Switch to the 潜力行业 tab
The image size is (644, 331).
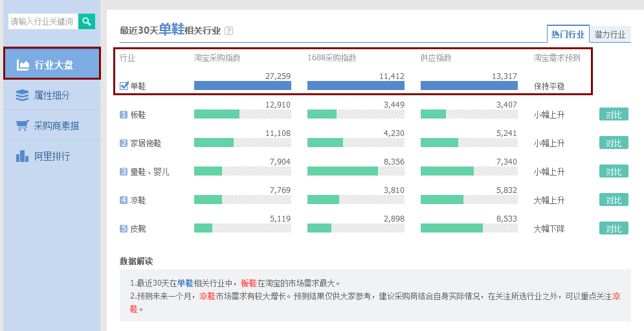point(610,34)
